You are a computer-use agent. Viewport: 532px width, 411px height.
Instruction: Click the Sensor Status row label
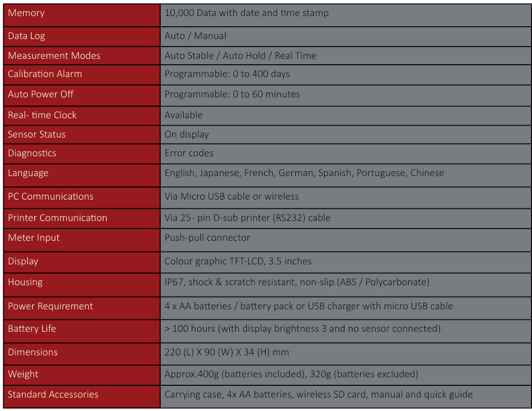pyautogui.click(x=37, y=134)
